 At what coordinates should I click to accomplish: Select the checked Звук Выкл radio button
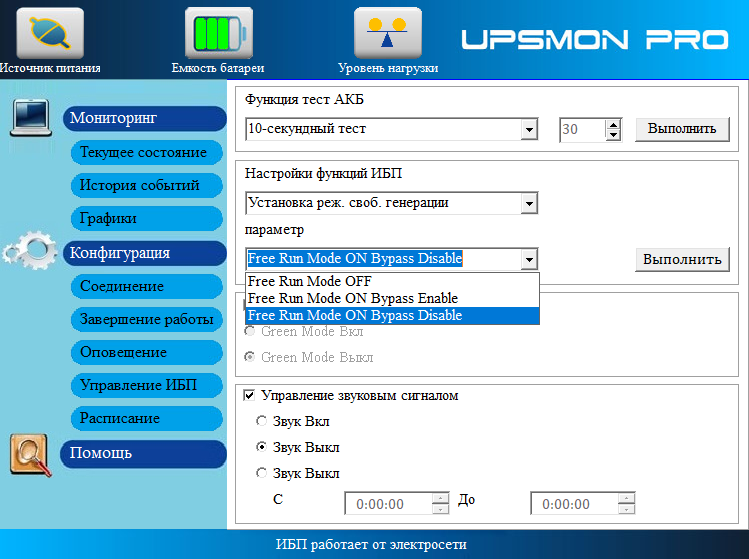261,447
